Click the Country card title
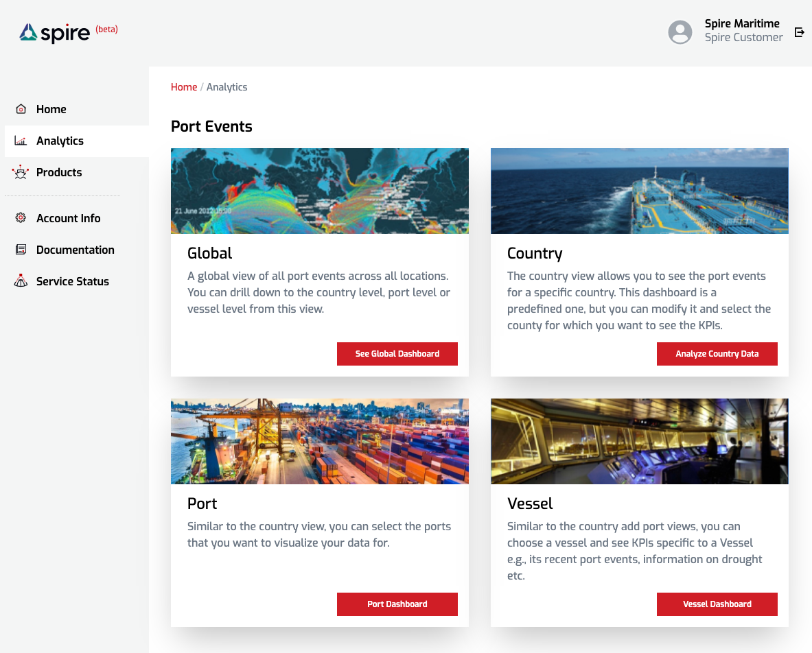This screenshot has height=653, width=812. pos(535,254)
